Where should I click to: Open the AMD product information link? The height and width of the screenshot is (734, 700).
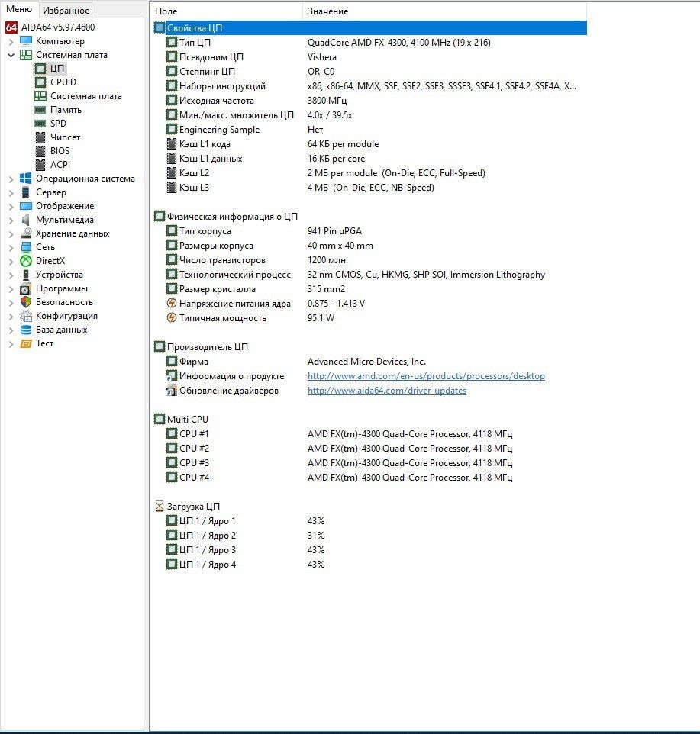(x=426, y=376)
